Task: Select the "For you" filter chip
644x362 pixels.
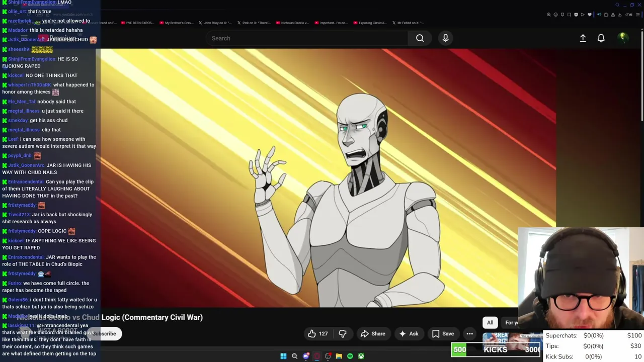Action: coord(510,323)
